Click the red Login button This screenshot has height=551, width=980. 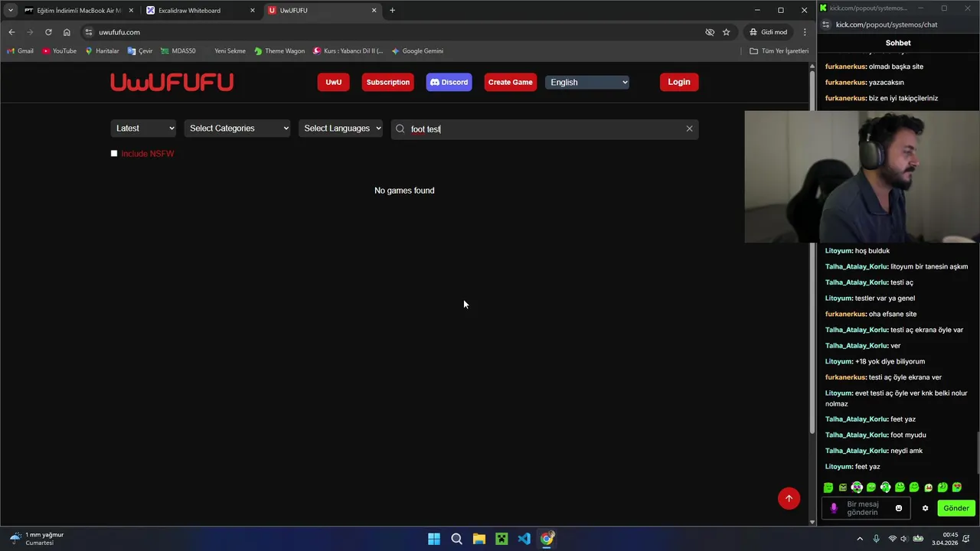(x=678, y=82)
